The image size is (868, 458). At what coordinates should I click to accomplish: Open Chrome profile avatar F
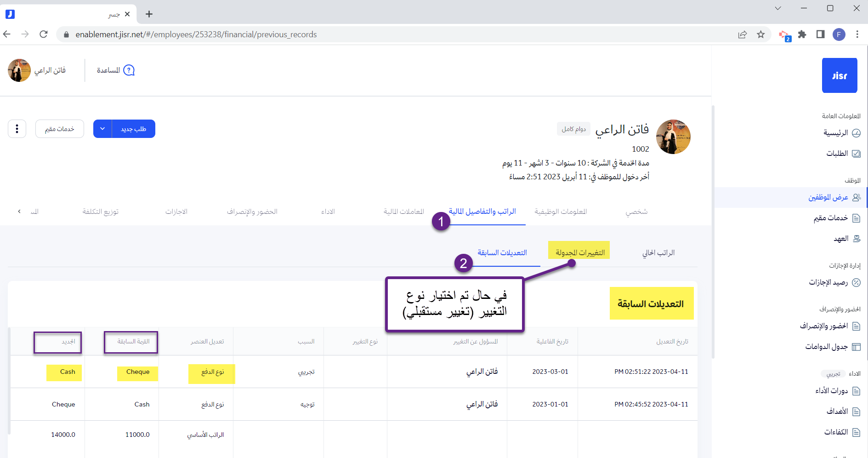tap(839, 34)
